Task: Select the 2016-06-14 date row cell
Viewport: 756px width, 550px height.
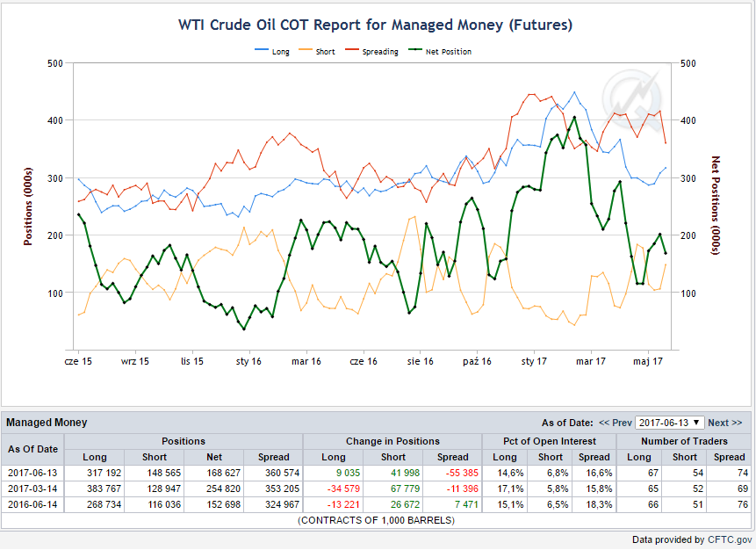Action: (x=32, y=504)
